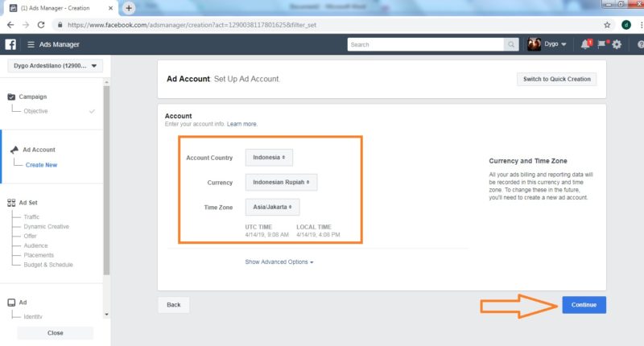Screen dimensions: 644x346
Task: Click the Currency and Time Zone heading
Action: click(x=528, y=161)
